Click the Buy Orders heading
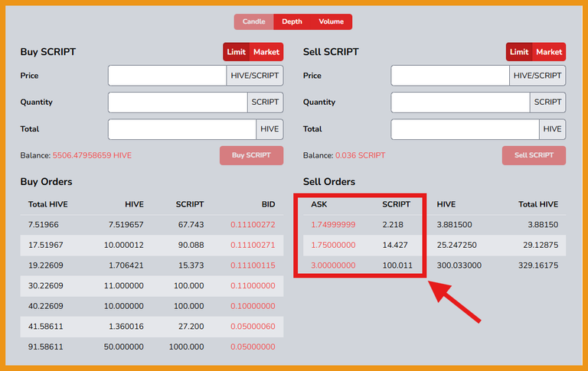 [46, 182]
